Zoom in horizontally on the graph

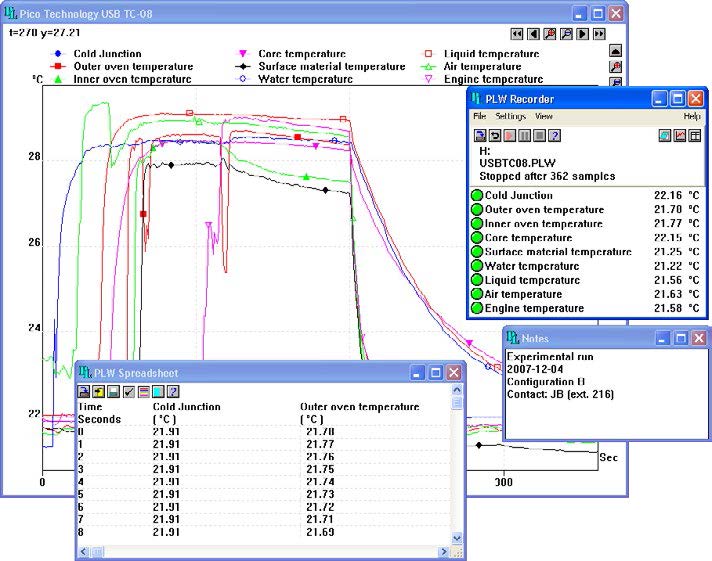pos(550,33)
